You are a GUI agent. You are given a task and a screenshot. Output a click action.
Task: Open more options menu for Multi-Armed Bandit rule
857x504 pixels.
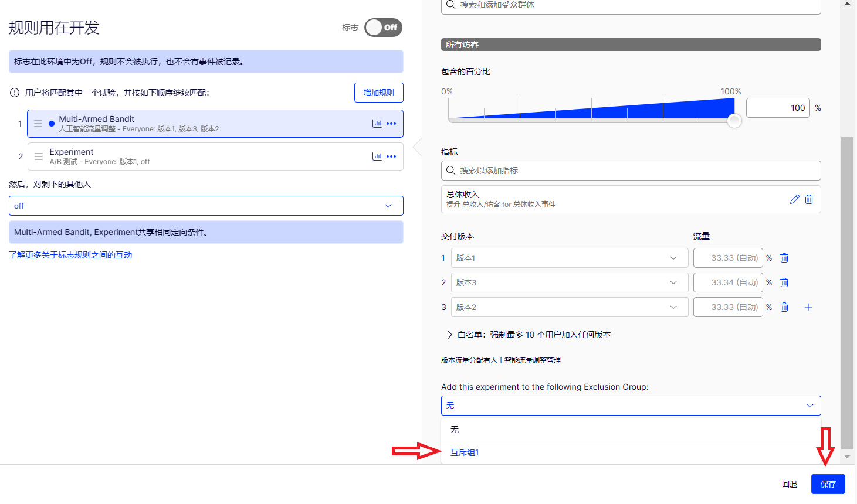[391, 124]
